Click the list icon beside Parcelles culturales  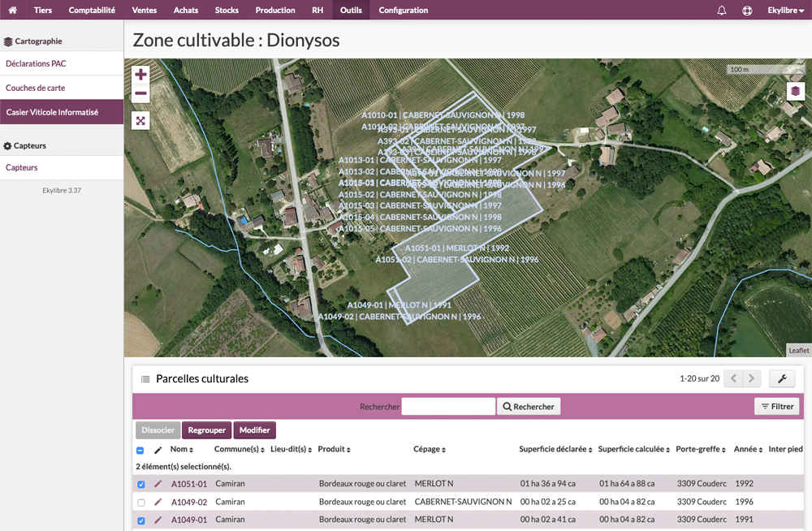click(145, 379)
